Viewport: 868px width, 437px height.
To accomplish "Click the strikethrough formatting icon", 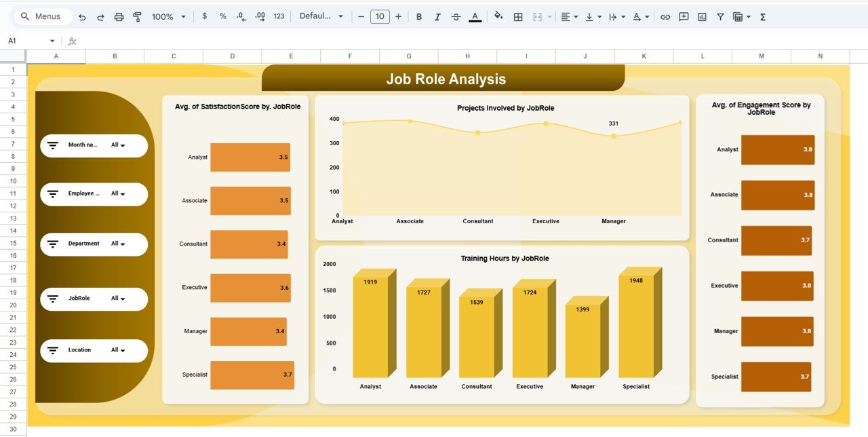I will click(x=456, y=16).
